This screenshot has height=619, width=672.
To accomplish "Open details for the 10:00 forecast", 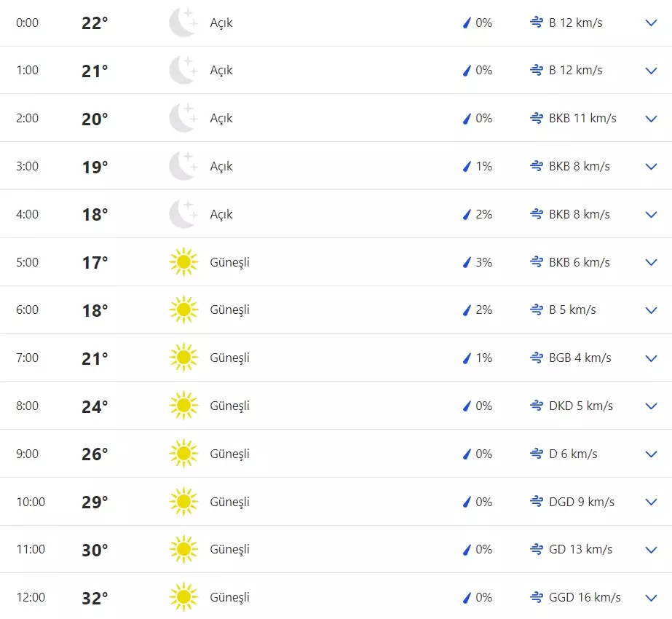I will 652,502.
